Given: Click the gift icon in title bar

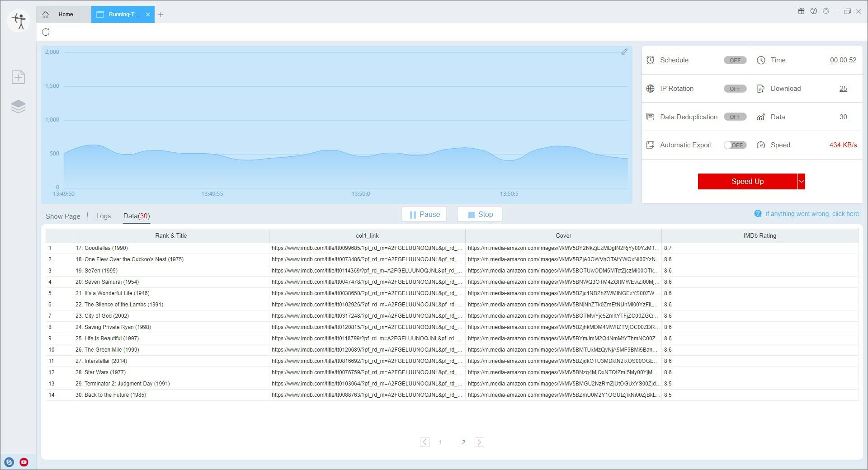Looking at the screenshot, I should pyautogui.click(x=801, y=11).
